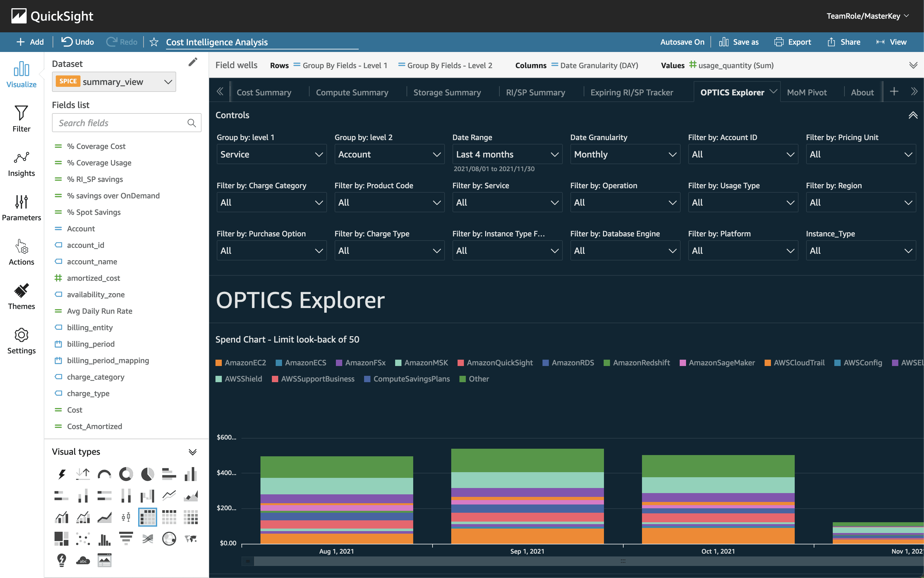Open the Visualize panel
924x578 pixels.
(x=22, y=74)
